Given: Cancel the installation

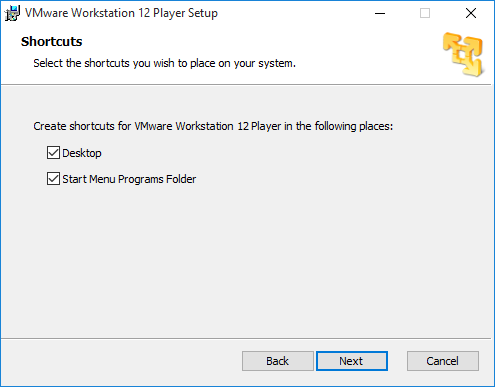Looking at the screenshot, I should coord(443,361).
